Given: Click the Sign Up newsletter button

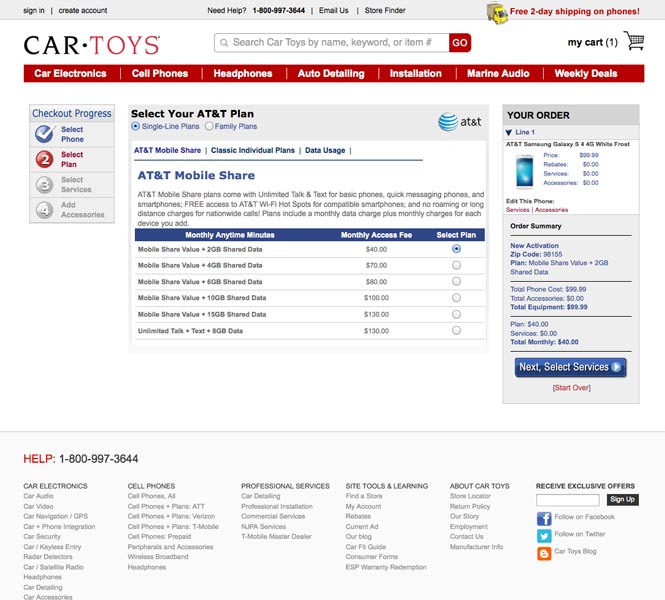Looking at the screenshot, I should click(x=623, y=500).
